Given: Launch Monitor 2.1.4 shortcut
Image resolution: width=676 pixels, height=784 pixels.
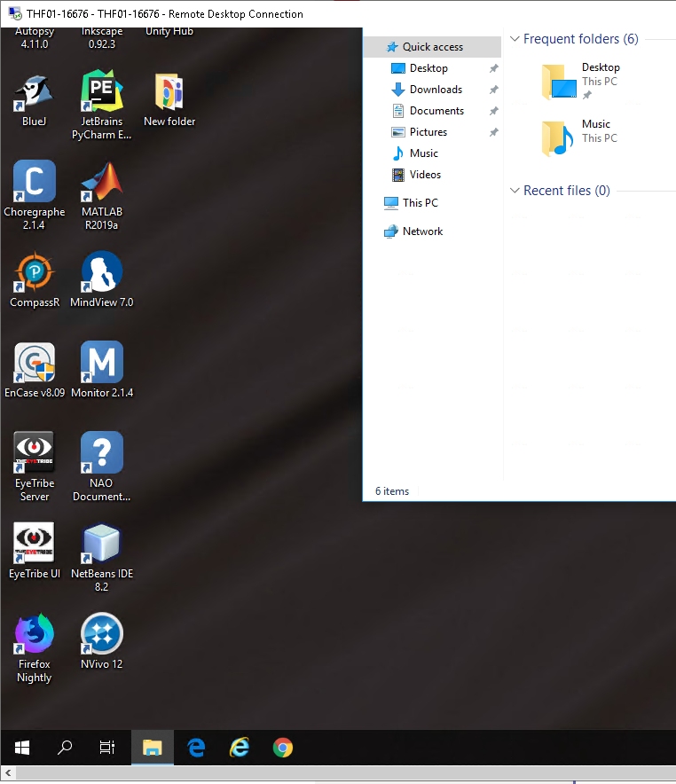Looking at the screenshot, I should point(101,371).
